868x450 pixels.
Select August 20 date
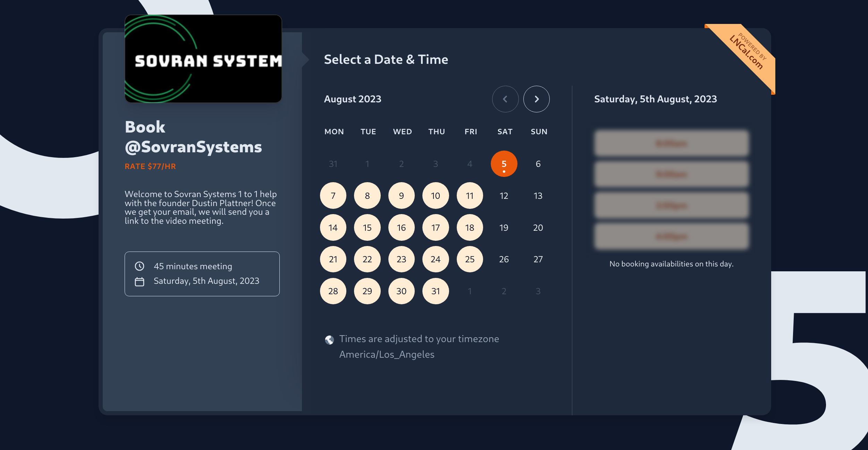coord(538,228)
